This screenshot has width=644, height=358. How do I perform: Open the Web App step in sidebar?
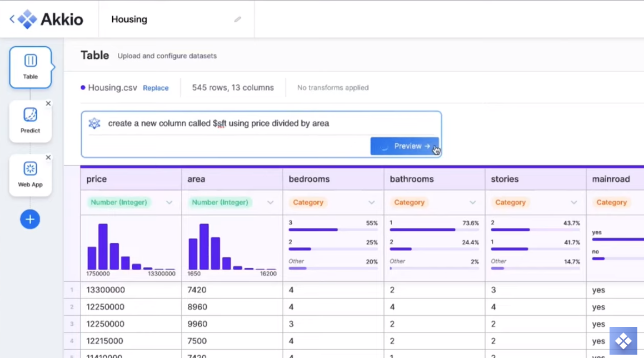pos(31,175)
